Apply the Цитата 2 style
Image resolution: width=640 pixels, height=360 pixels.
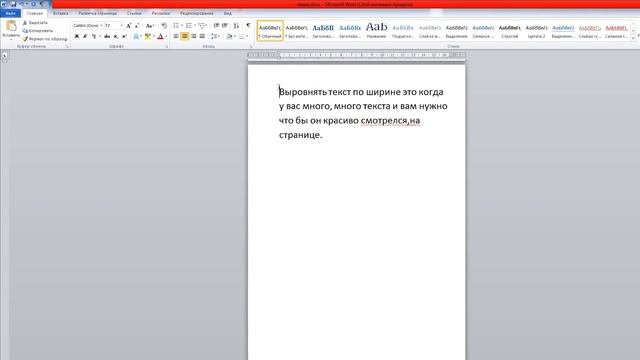click(x=536, y=31)
